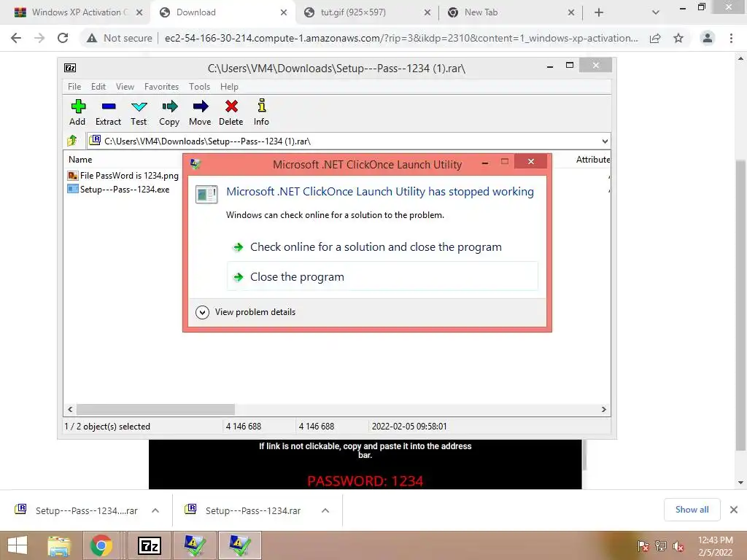The width and height of the screenshot is (747, 560).
Task: Run the Test archive icon
Action: point(139,106)
